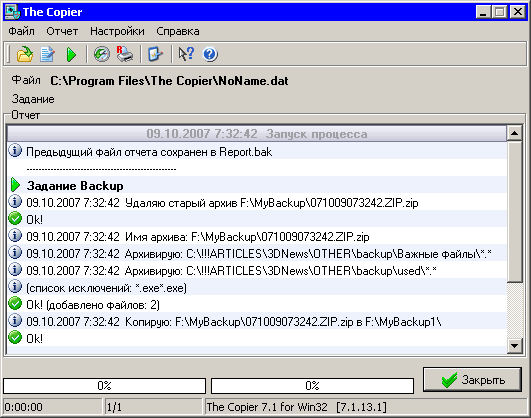Open the Файл menu

[21, 31]
